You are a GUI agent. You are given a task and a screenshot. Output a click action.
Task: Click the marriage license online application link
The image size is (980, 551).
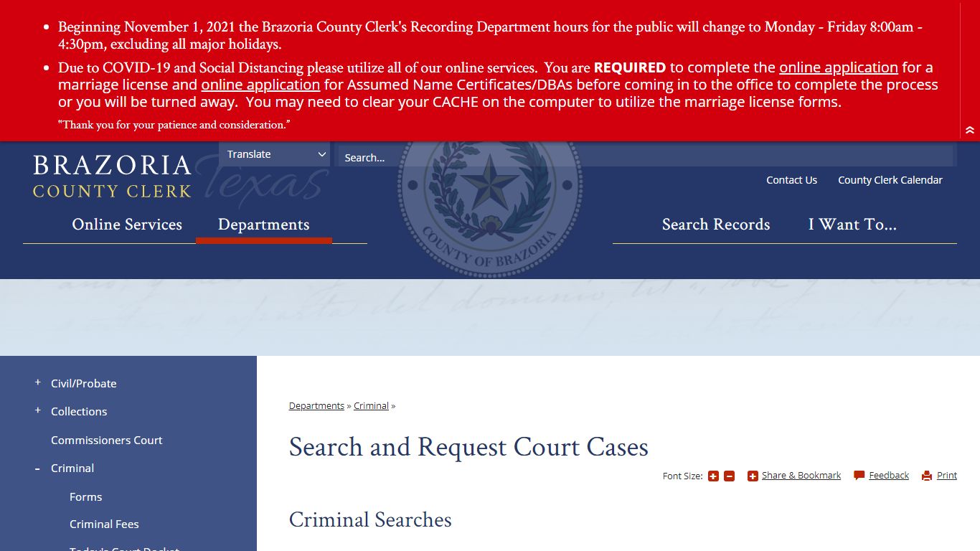[x=839, y=67]
